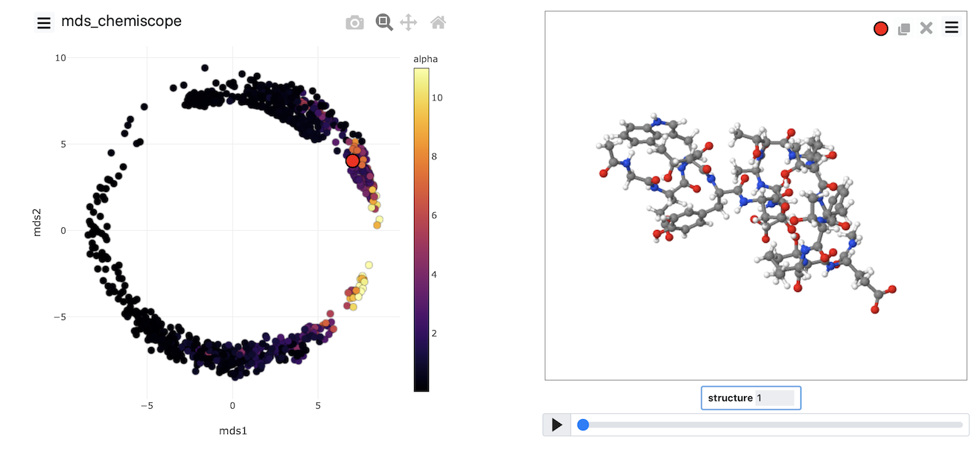980x449 pixels.
Task: Toggle the highlighted red point on the map
Action: (x=353, y=159)
